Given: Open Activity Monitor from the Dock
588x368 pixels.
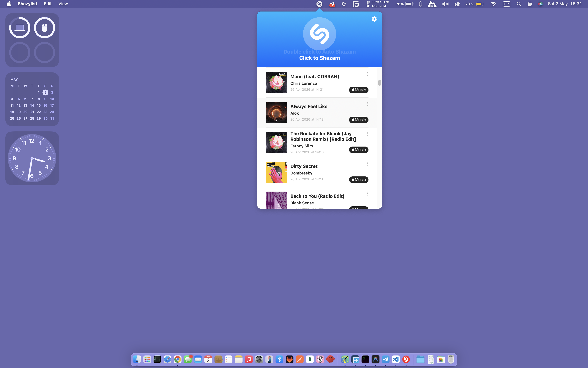Looking at the screenshot, I should coord(157,359).
